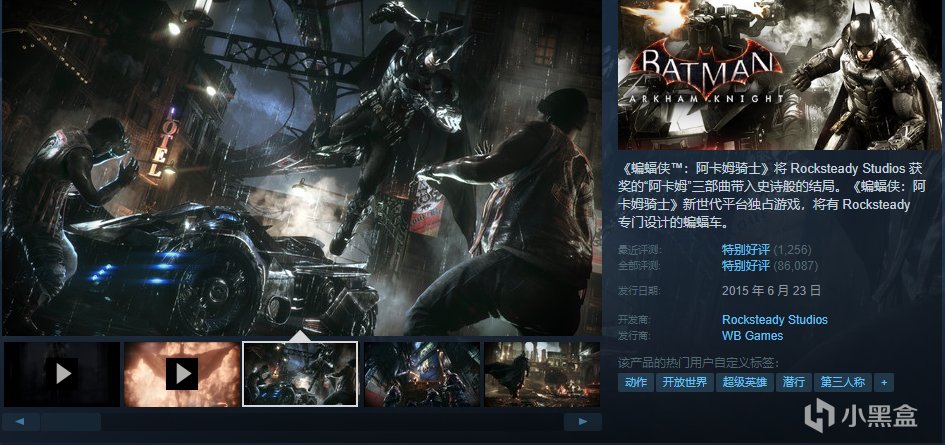Open the WB Games publisher link
This screenshot has width=945, height=445.
[x=752, y=335]
